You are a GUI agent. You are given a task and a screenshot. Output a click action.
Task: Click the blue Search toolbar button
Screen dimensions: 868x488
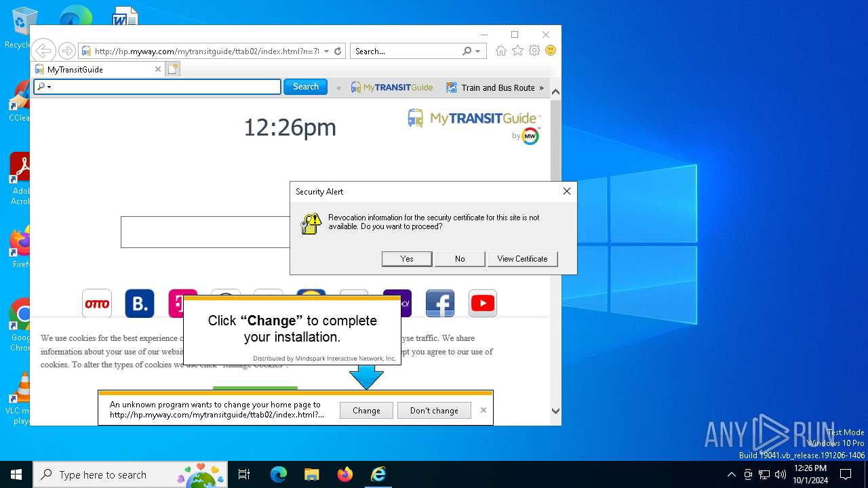pos(305,87)
